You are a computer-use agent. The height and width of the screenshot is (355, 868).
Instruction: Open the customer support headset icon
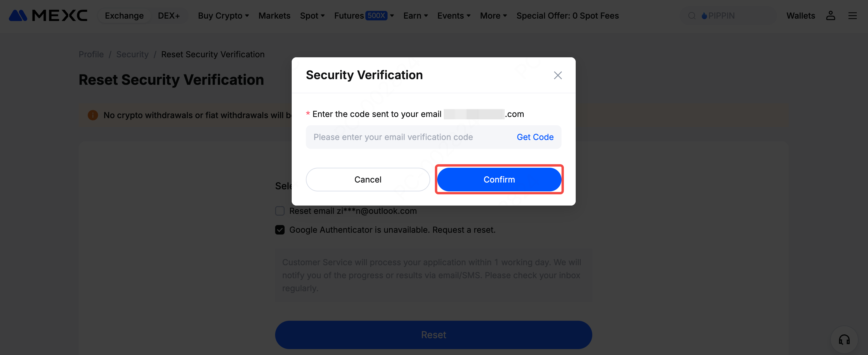pyautogui.click(x=844, y=340)
